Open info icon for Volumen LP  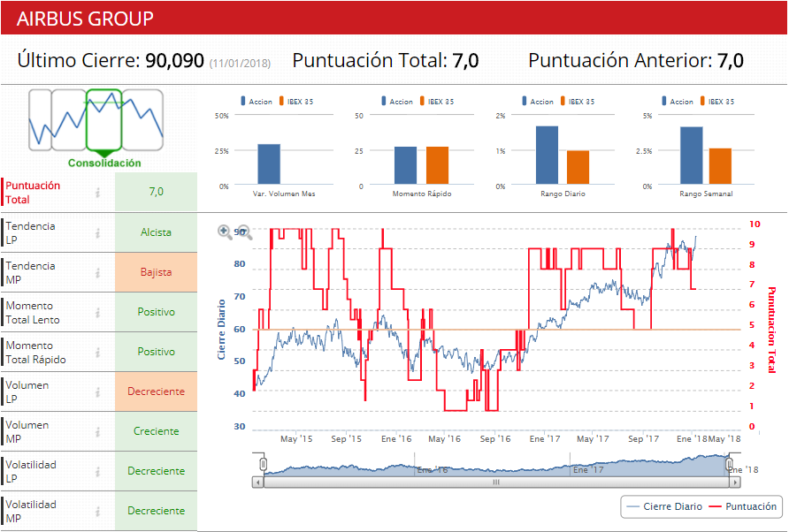(x=98, y=391)
